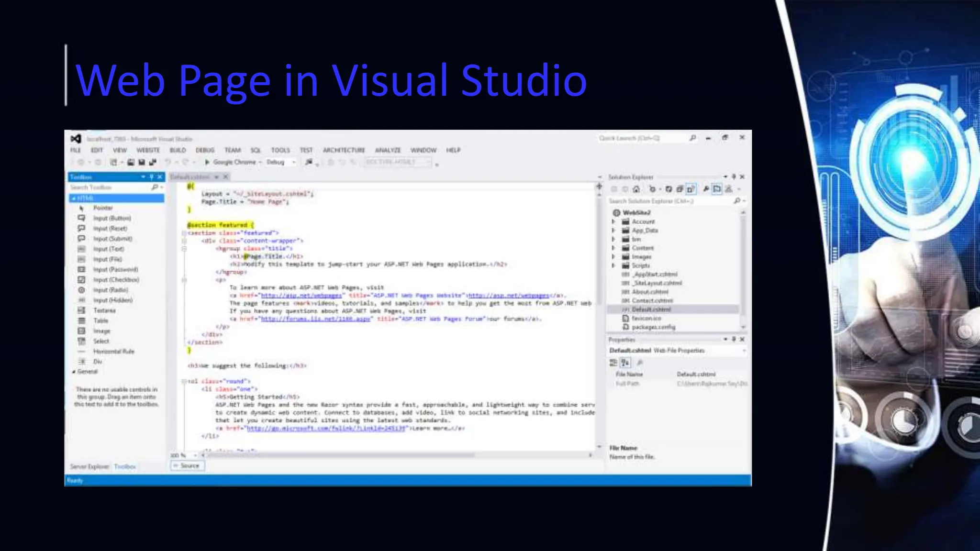
Task: Pin the Solution Explorer panel
Action: point(734,177)
